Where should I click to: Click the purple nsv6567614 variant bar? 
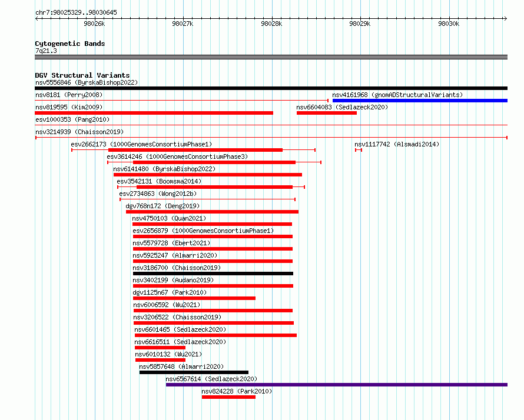coord(337,385)
